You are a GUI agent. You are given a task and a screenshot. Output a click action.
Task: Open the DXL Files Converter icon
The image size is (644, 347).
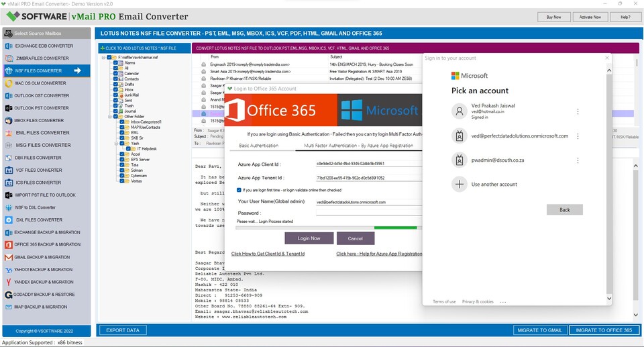9,220
